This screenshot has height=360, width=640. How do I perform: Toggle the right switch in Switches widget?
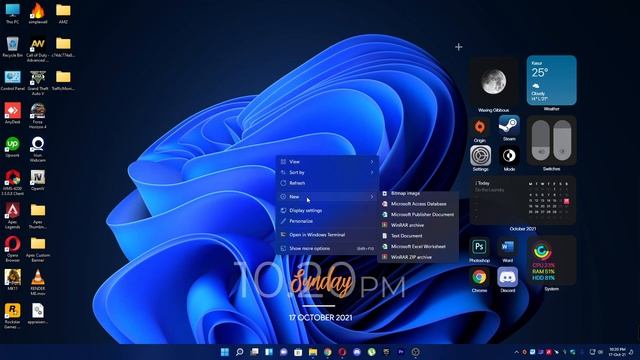(562, 141)
